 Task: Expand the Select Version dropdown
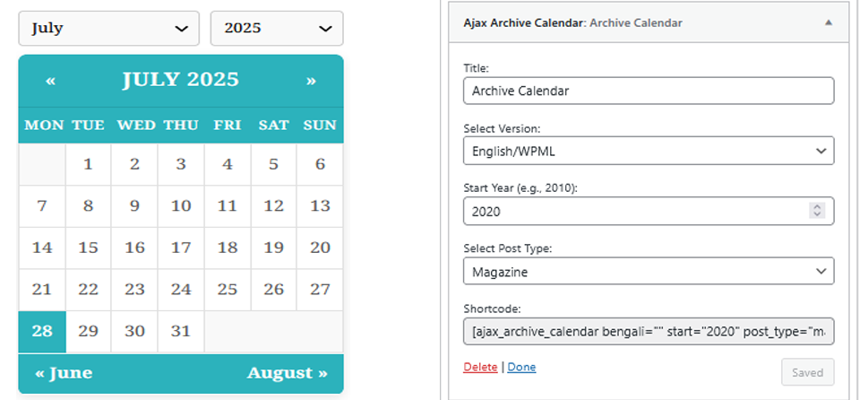649,151
